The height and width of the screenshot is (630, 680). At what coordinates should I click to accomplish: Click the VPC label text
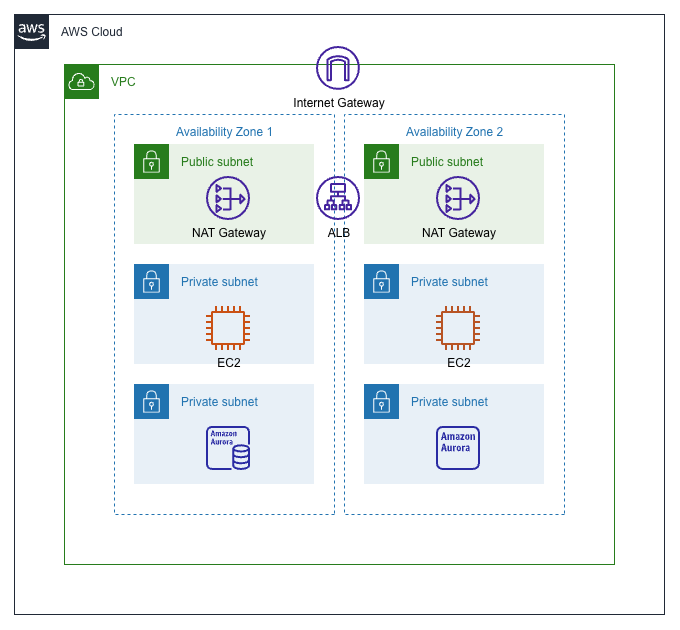[123, 82]
